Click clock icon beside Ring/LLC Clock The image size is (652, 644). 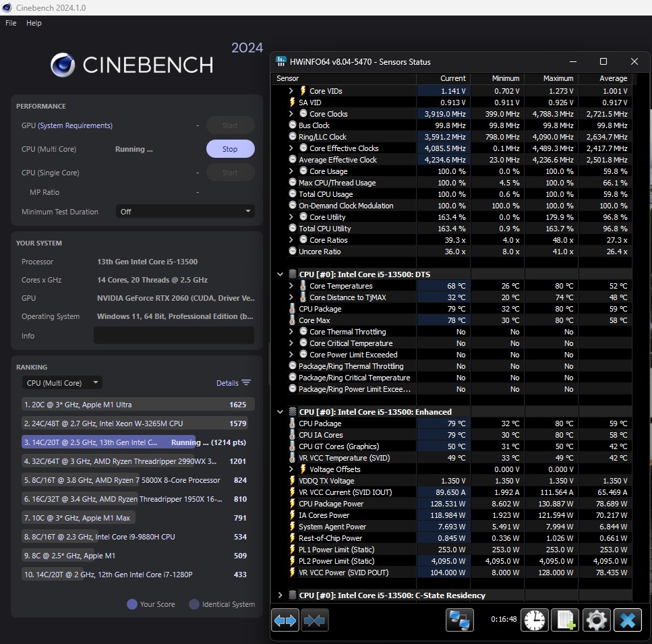click(x=293, y=137)
